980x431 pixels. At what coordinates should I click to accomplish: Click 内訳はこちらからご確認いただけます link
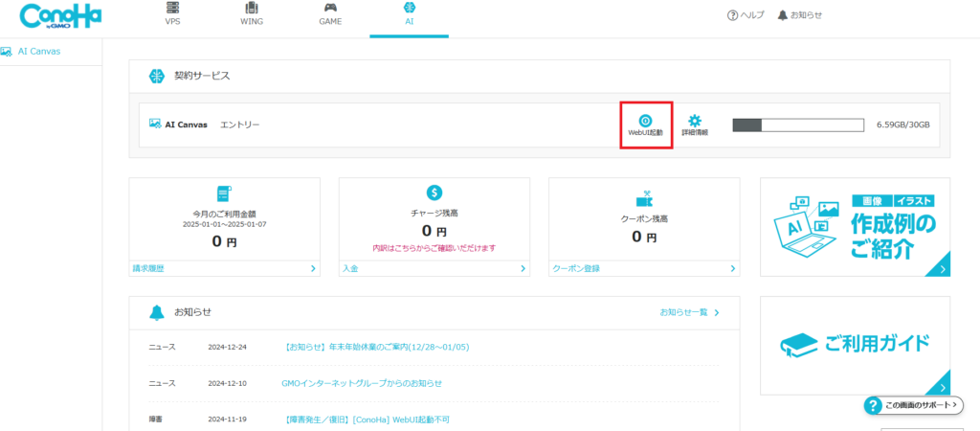434,248
